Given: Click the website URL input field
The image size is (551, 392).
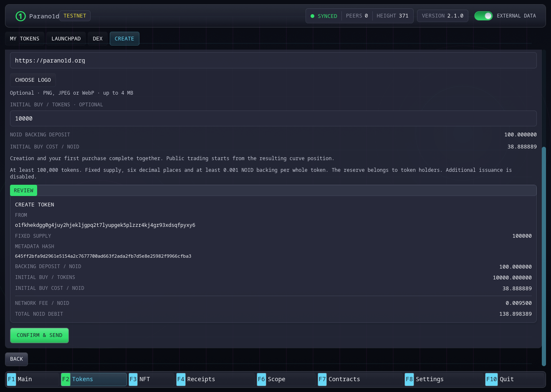Looking at the screenshot, I should click(x=273, y=60).
